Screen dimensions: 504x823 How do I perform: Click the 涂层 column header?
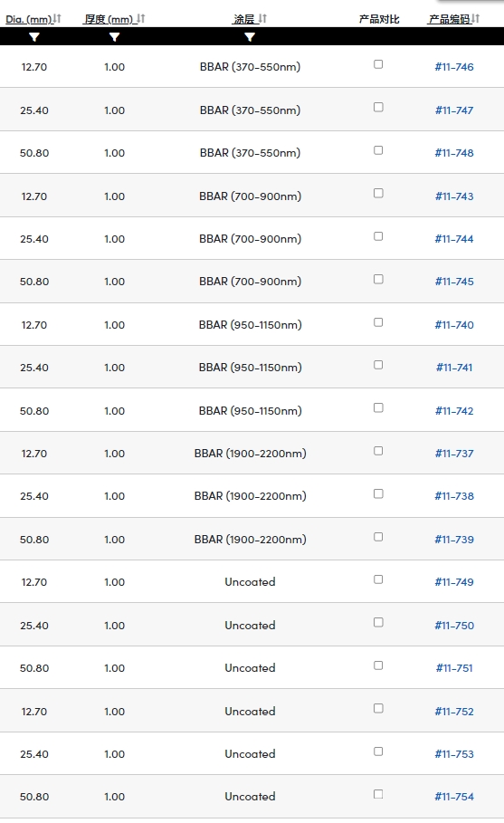click(244, 19)
